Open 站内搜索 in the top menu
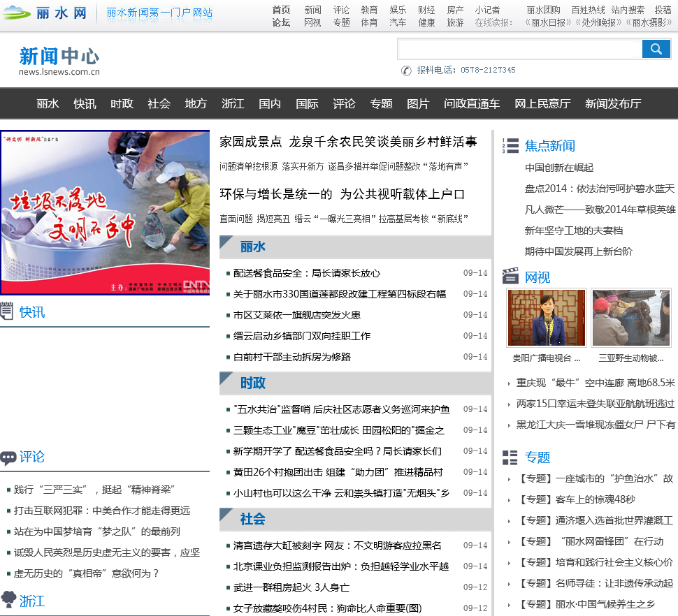Screen dimensions: 678x616 coord(628,10)
